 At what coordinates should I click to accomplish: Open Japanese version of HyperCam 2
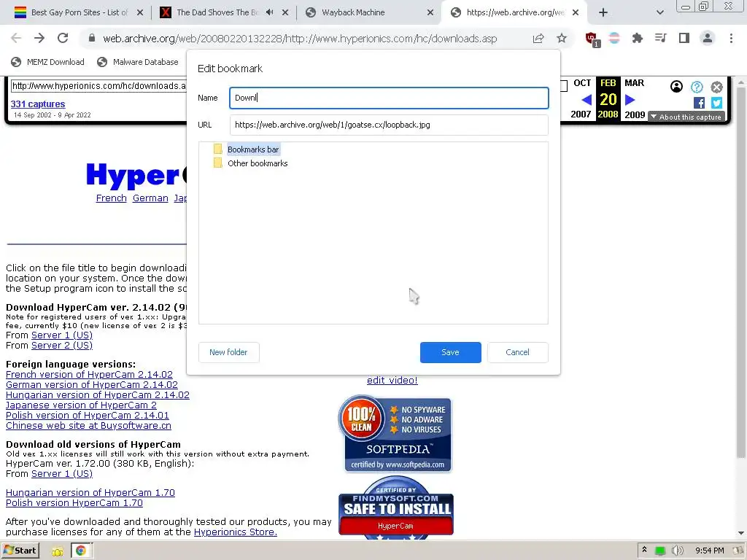81,405
